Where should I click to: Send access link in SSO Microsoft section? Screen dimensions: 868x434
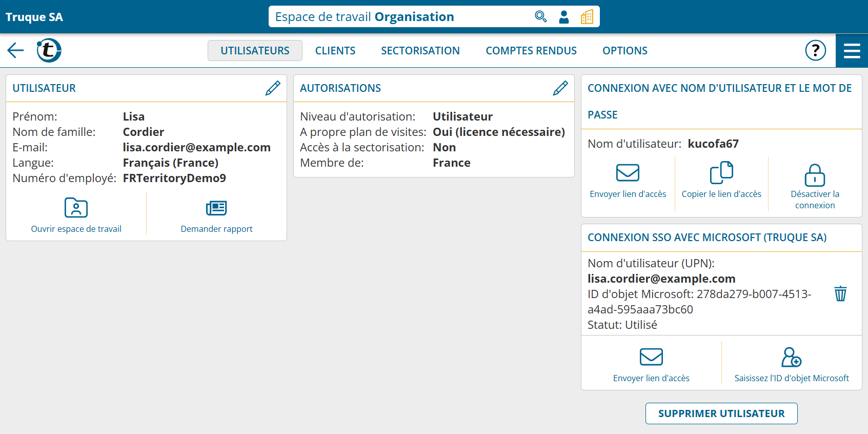(x=651, y=365)
